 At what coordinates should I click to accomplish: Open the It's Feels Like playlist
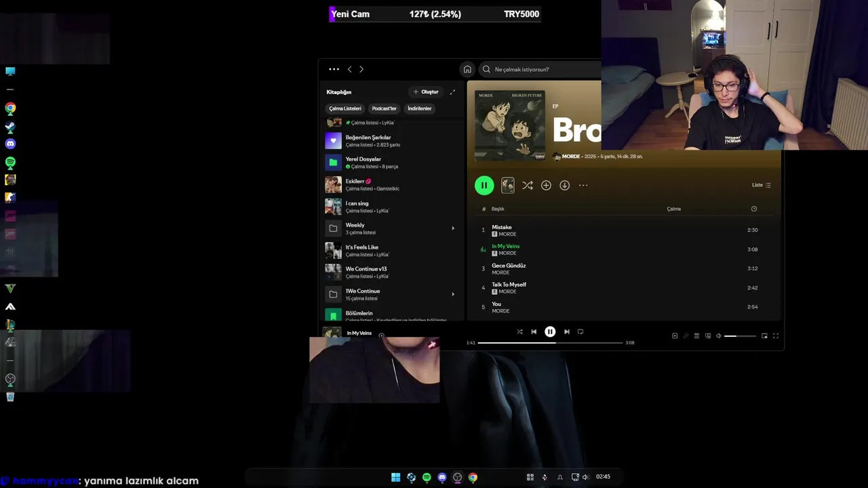(x=391, y=251)
